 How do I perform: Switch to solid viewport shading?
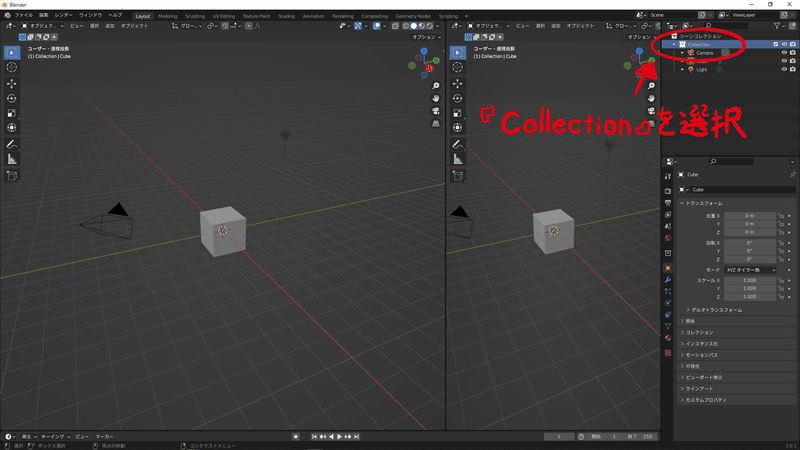coord(413,26)
